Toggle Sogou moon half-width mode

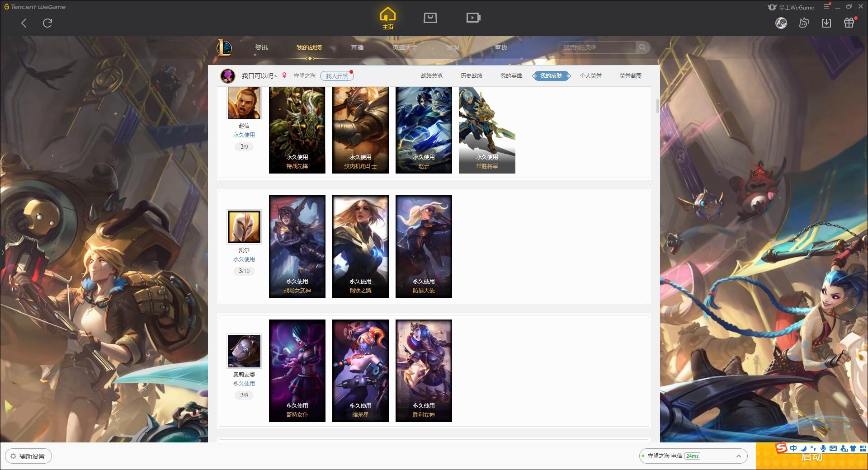coord(803,448)
